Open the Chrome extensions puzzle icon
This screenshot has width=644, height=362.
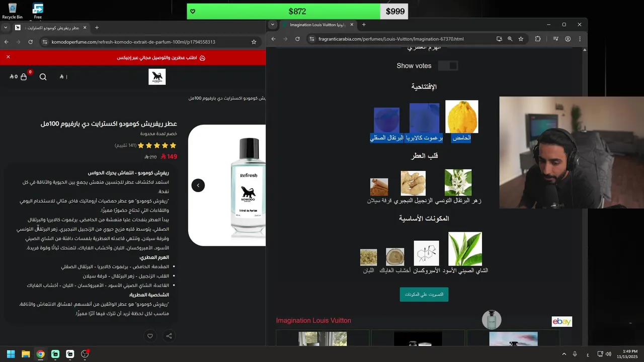click(538, 39)
